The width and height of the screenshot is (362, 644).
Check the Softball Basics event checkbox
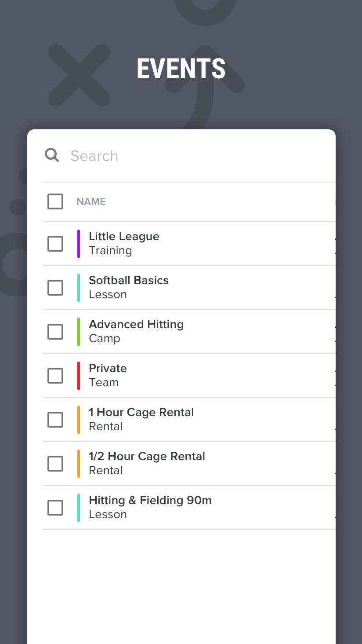click(55, 288)
